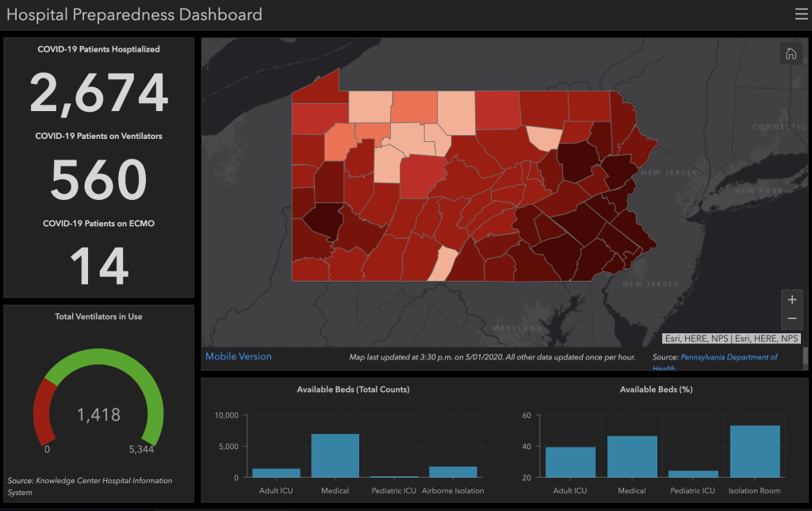Click the Esri, HERE, NPS attribution label

pos(731,339)
